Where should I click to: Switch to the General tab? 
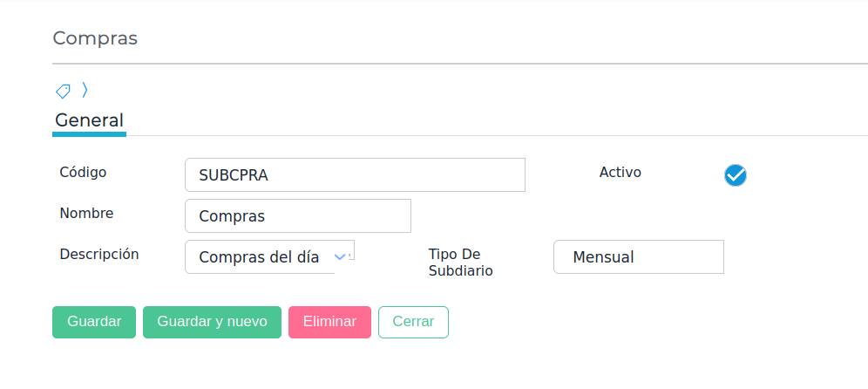click(89, 120)
